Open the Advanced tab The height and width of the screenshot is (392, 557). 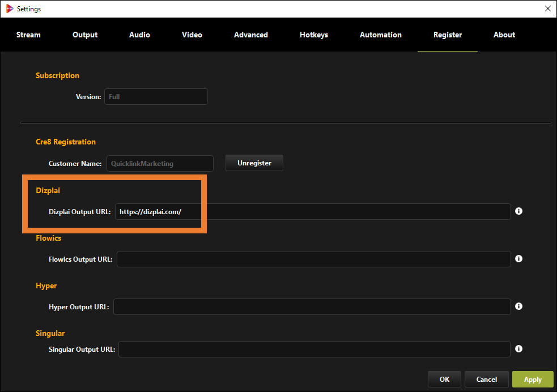(251, 35)
